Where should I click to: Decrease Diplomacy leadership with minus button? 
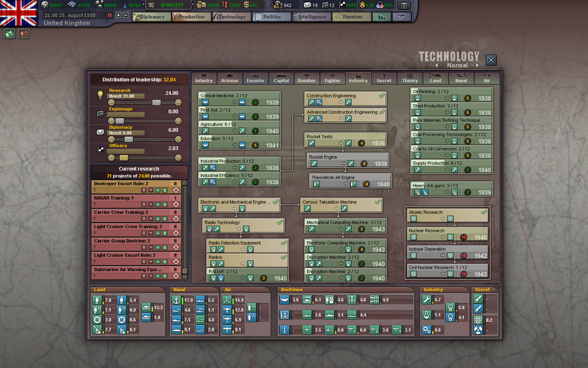pos(111,139)
